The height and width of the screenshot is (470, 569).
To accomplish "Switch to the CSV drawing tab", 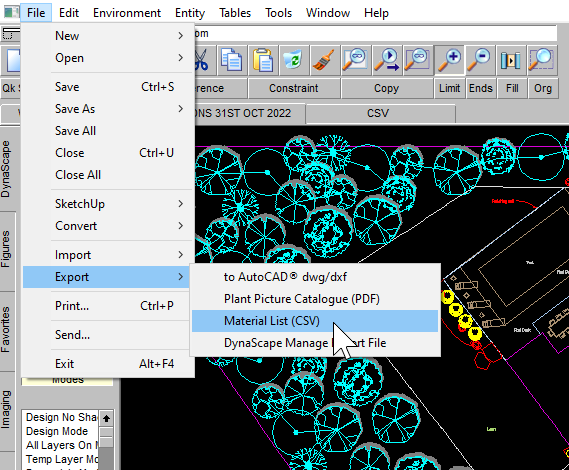I will [380, 114].
